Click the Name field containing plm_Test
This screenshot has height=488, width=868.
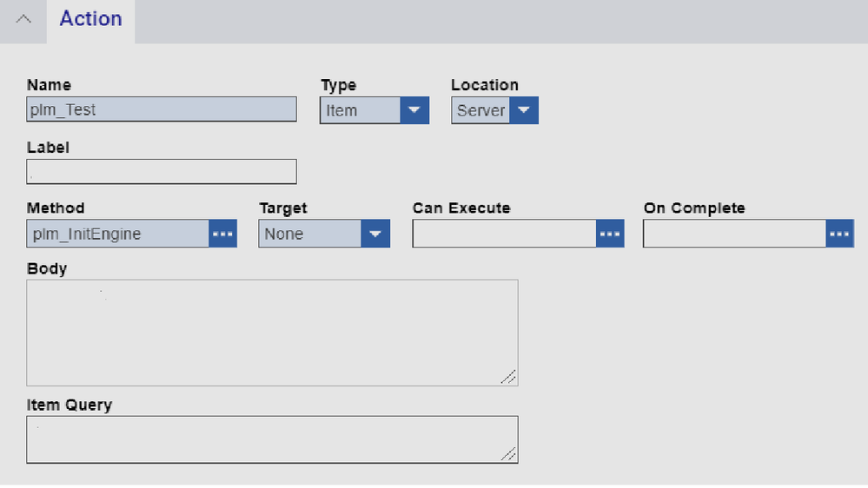point(162,109)
